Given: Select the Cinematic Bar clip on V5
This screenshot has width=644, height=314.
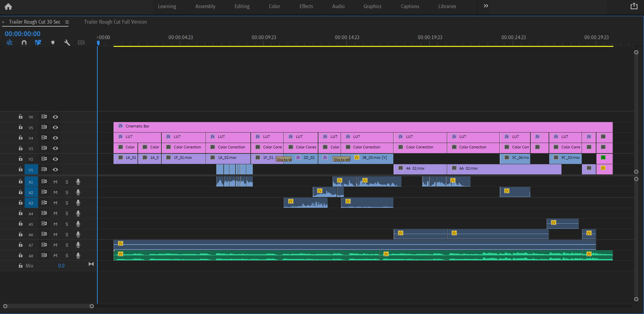Looking at the screenshot, I should [363, 127].
